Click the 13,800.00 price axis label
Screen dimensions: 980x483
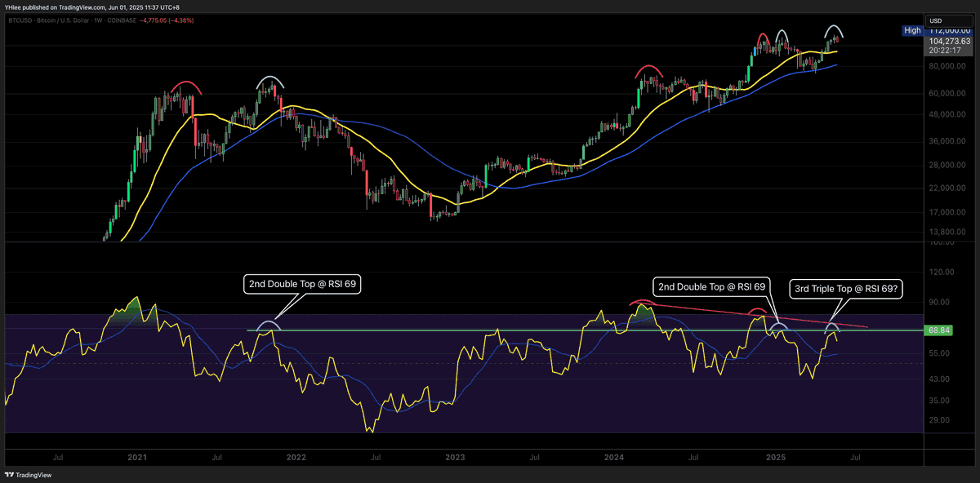pyautogui.click(x=946, y=232)
